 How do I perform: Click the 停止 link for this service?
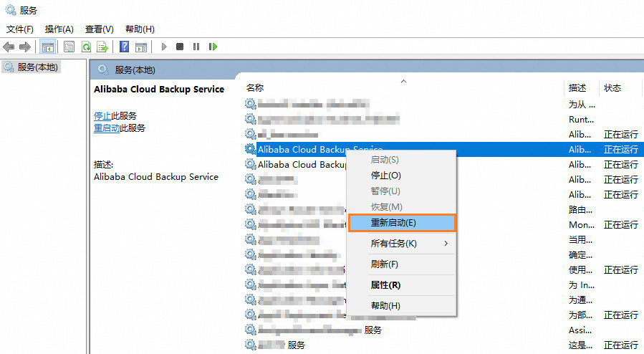[102, 116]
